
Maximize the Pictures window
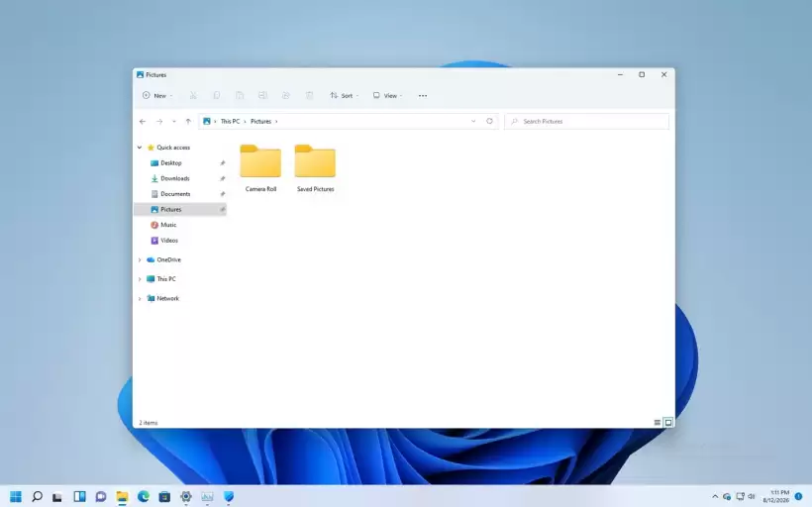[x=642, y=74]
